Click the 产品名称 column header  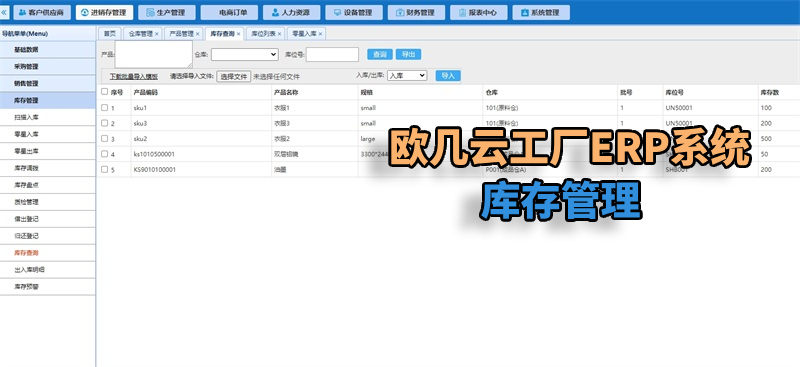[286, 92]
